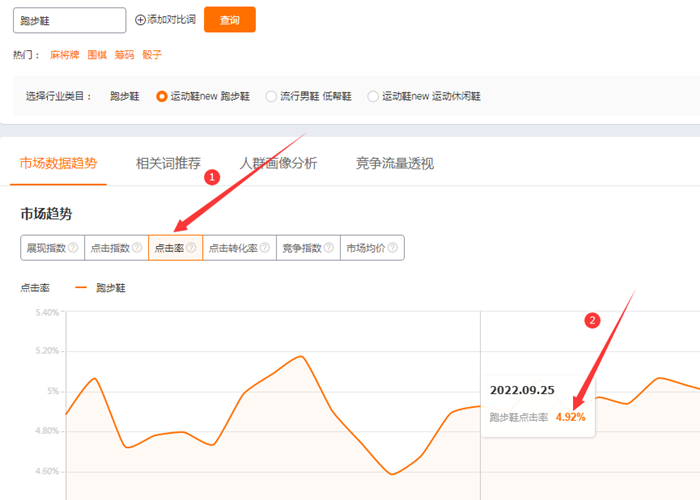Select 流行男鞋 低帮鞋 radio option
This screenshot has width=700, height=500.
click(270, 97)
